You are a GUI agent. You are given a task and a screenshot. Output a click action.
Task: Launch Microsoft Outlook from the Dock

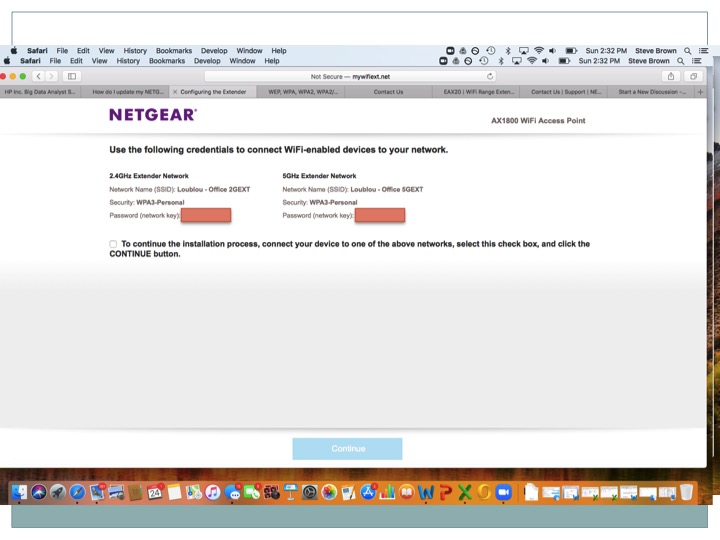[x=484, y=493]
